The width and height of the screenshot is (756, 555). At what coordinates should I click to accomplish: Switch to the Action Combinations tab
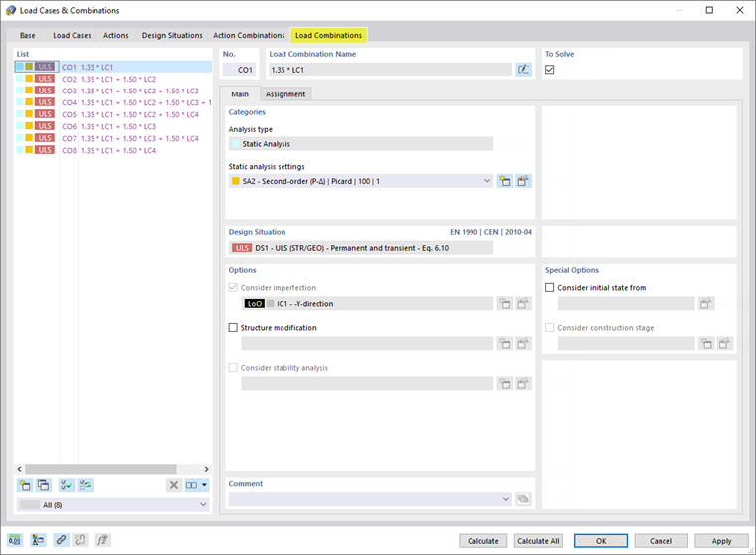tap(249, 35)
